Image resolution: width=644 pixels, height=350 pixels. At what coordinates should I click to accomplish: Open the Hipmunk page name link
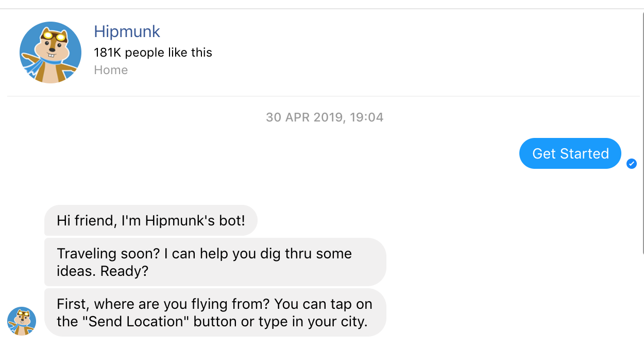127,31
